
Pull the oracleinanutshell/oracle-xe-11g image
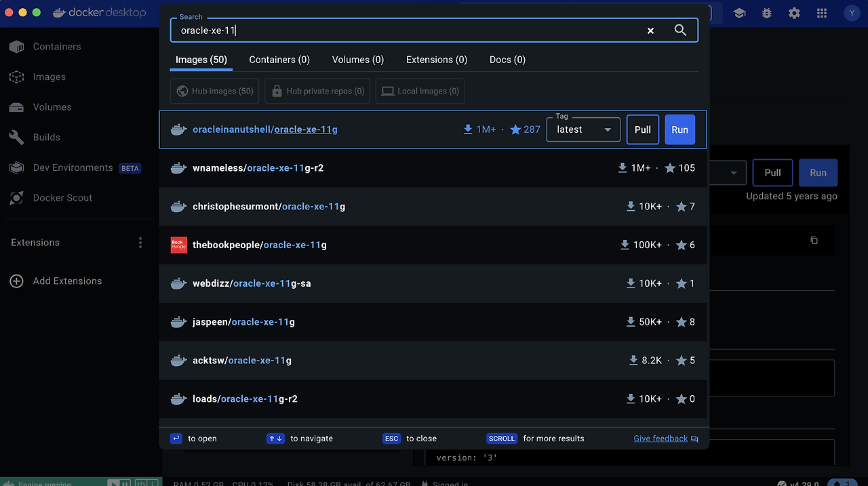[x=643, y=129]
